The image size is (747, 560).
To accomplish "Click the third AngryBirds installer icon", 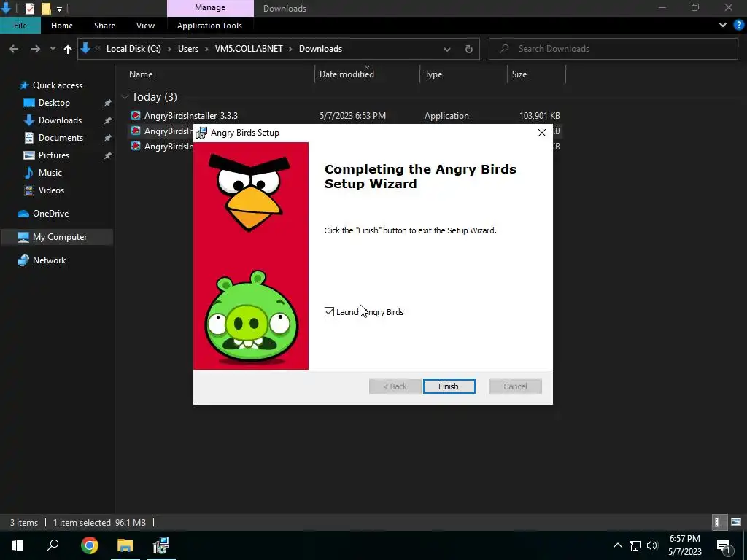I will (x=136, y=146).
